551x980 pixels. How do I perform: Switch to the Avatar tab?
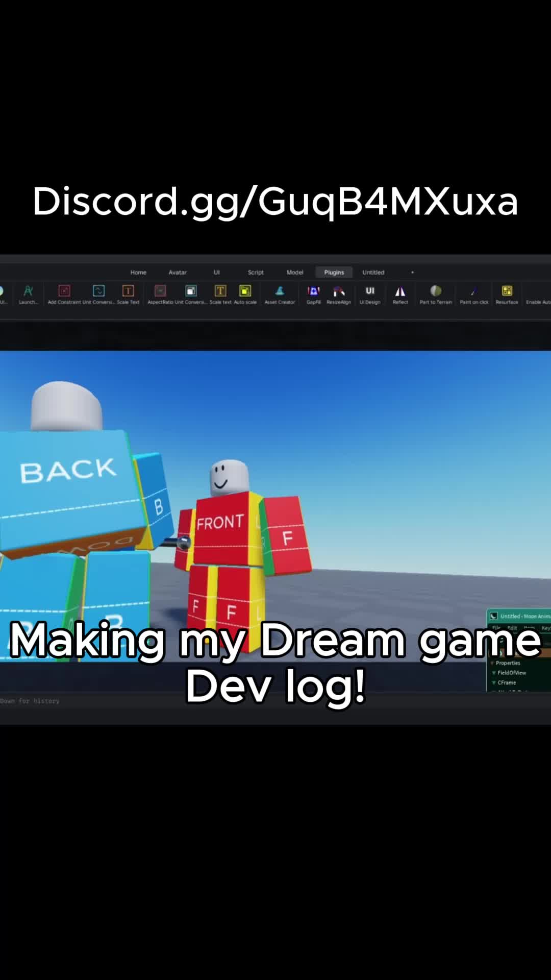click(x=178, y=273)
